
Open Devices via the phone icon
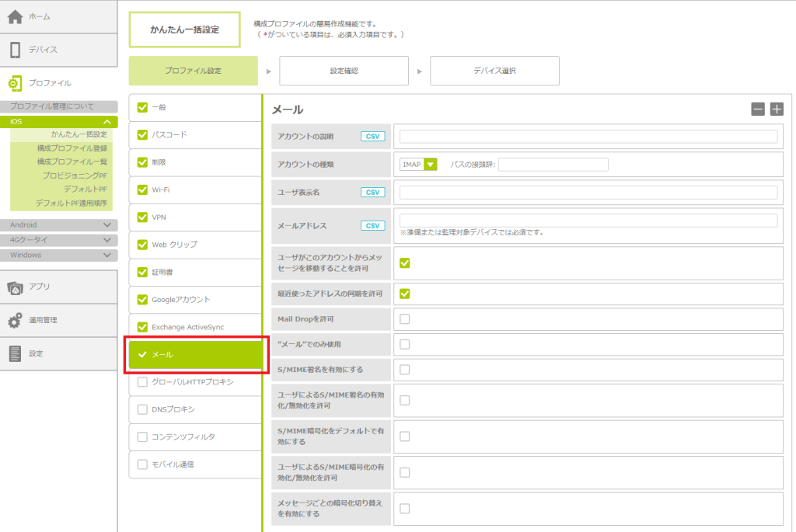[x=16, y=50]
